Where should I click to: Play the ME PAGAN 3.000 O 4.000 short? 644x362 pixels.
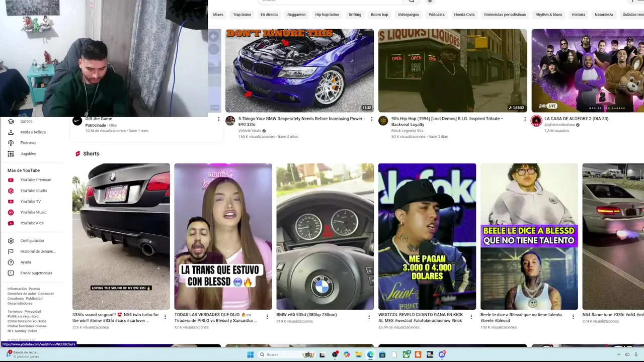pyautogui.click(x=427, y=236)
